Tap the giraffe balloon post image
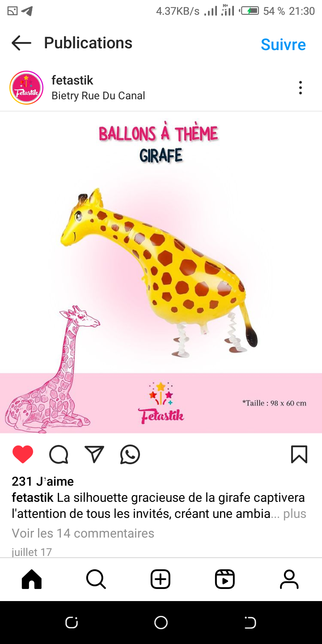The height and width of the screenshot is (644, 322). [161, 272]
